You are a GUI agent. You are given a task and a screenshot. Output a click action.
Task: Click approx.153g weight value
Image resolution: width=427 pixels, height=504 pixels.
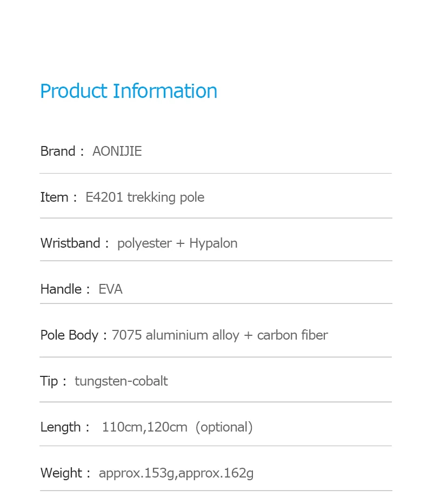point(137,473)
